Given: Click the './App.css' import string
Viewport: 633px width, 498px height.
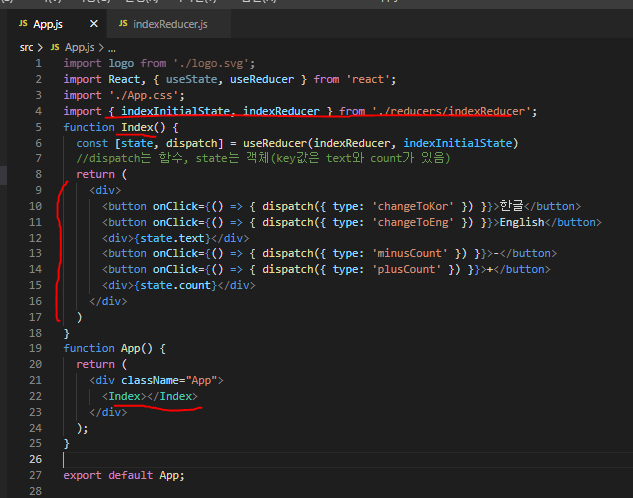Looking at the screenshot, I should tap(144, 96).
